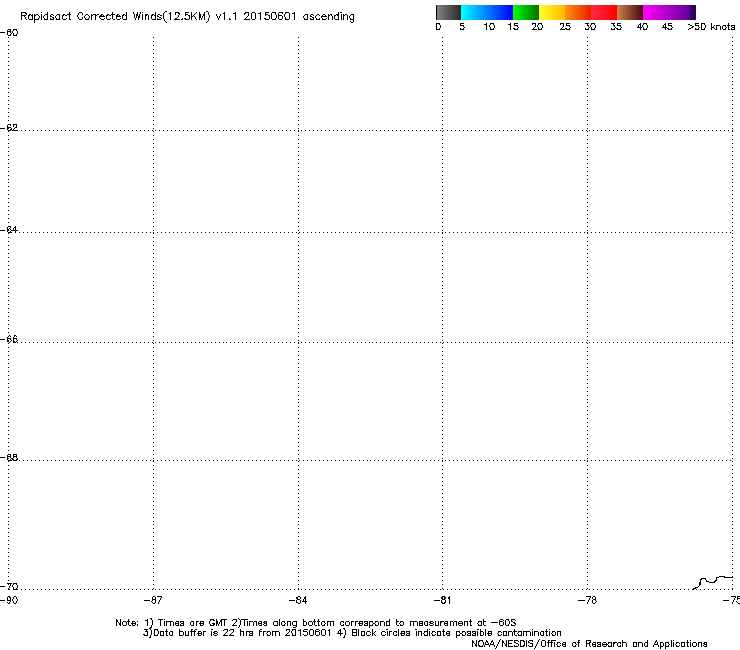The image size is (740, 650).
Task: Click the orange 25-30 knots color band
Action: coord(578,12)
